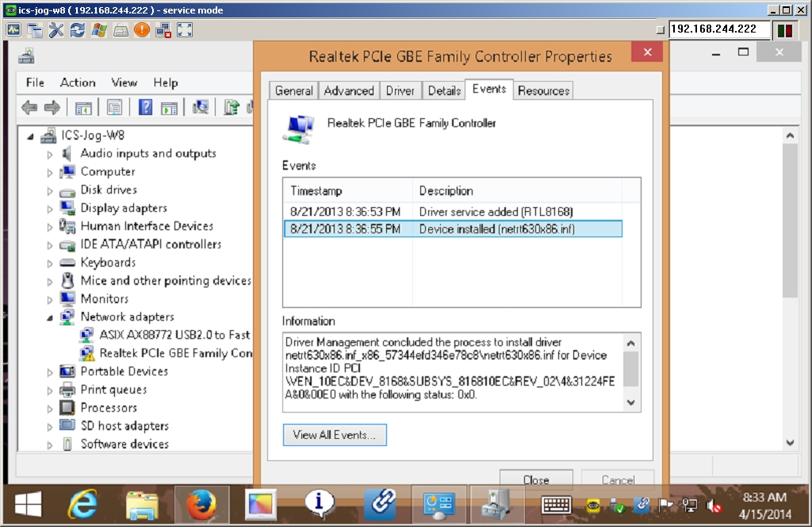Switch to the Advanced tab
This screenshot has width=812, height=527.
tap(349, 90)
